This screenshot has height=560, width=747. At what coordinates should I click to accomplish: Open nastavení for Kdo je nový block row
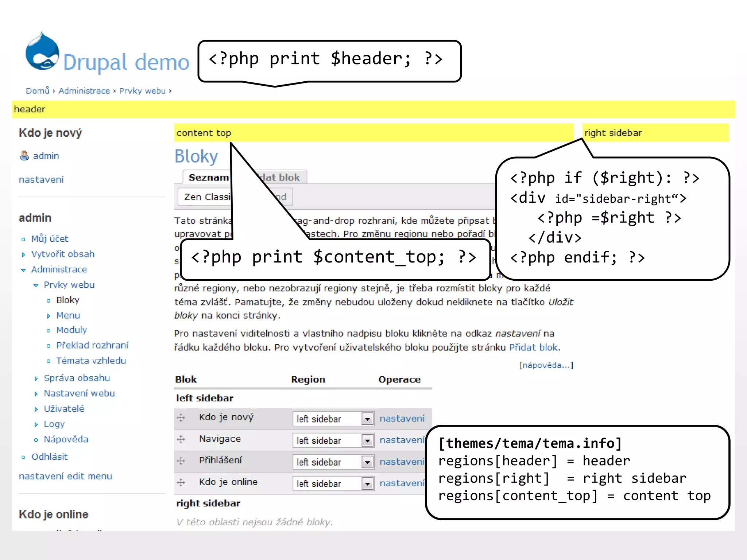[x=402, y=419]
